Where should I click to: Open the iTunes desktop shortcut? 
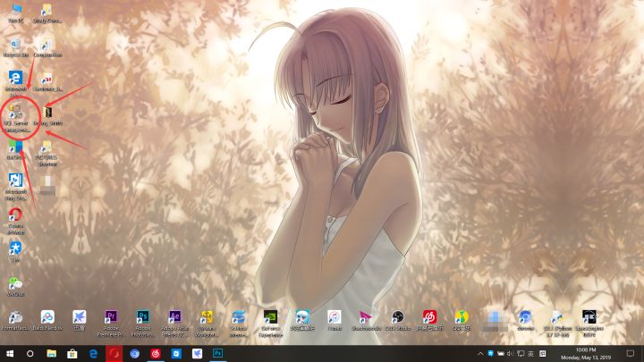tap(334, 317)
